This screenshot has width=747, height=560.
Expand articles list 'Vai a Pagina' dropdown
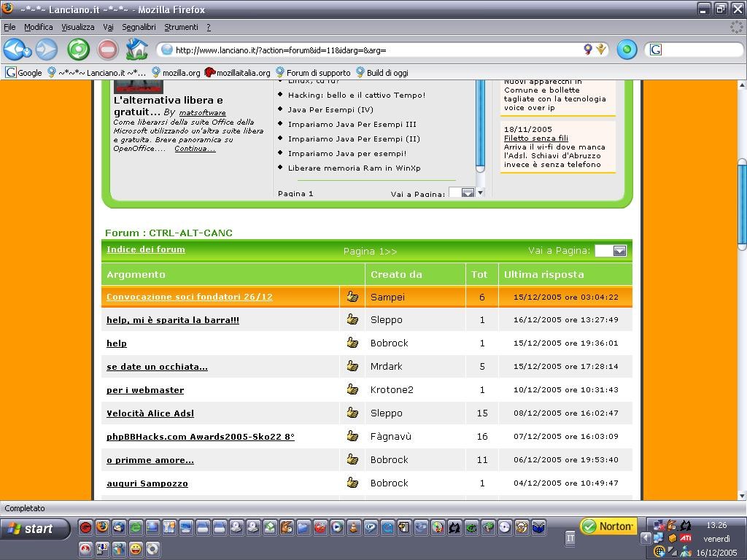point(462,193)
